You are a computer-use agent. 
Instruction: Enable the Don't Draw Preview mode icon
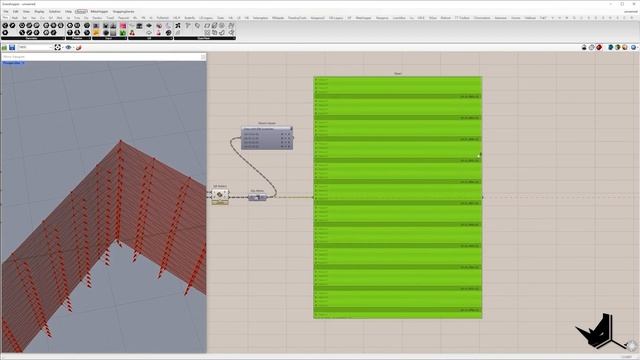pos(584,48)
